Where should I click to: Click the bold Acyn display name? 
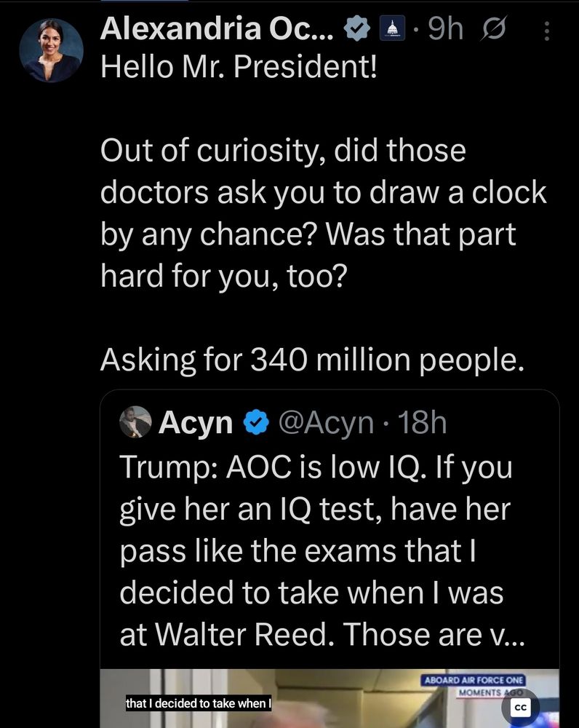pyautogui.click(x=195, y=423)
